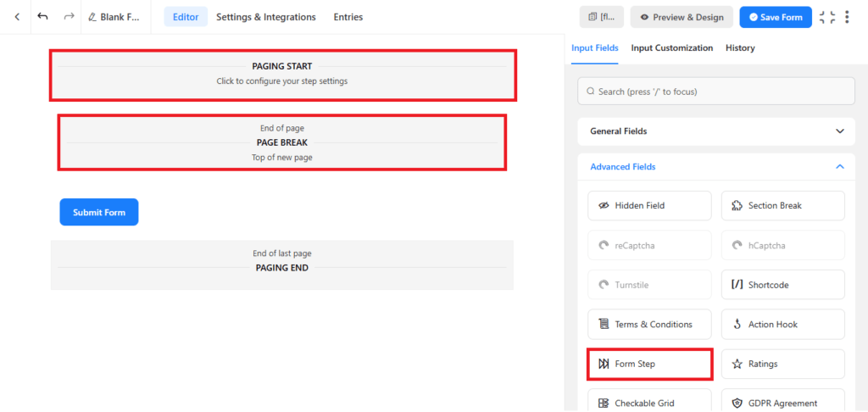Configure the PAGING START step settings
Viewport: 868px width, 412px height.
click(x=282, y=75)
